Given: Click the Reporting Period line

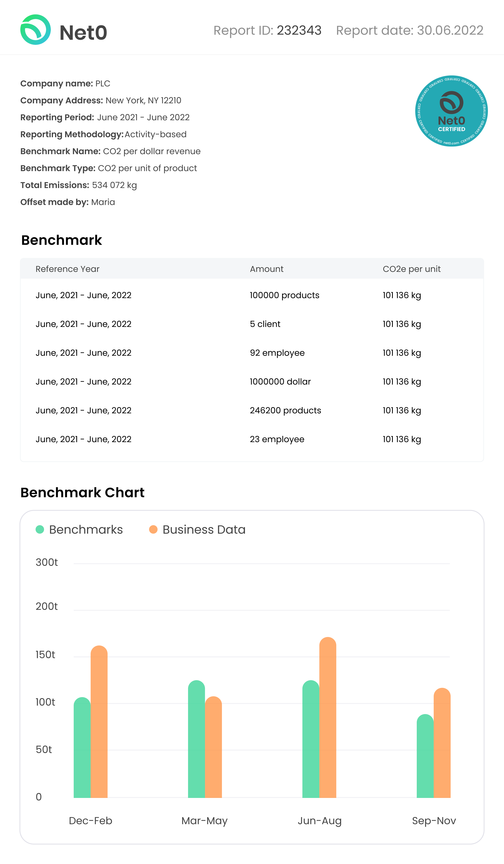Looking at the screenshot, I should click(105, 117).
